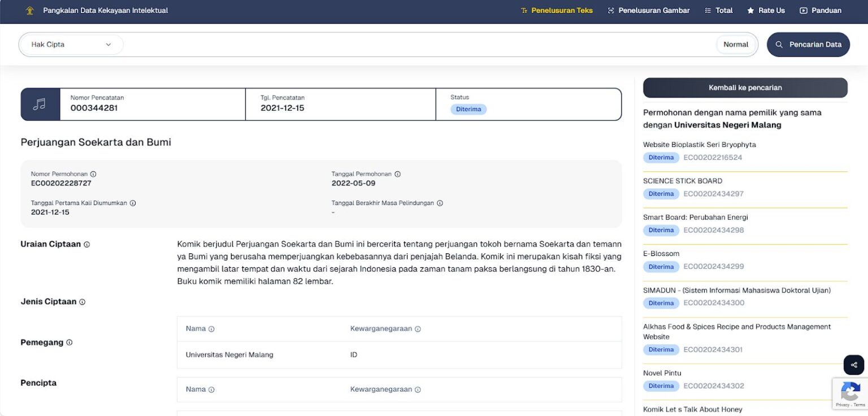The width and height of the screenshot is (868, 416).
Task: Click the musical note record-type icon
Action: tap(41, 104)
